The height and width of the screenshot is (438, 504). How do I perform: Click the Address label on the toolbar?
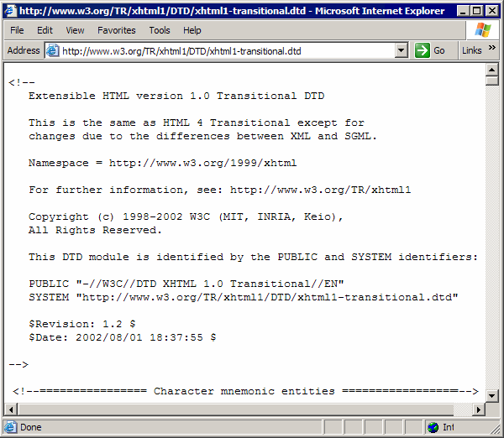24,50
